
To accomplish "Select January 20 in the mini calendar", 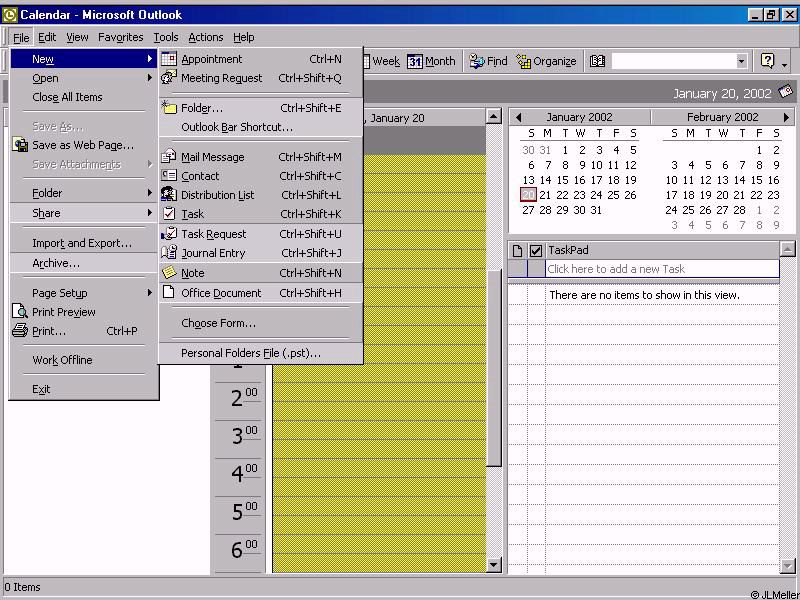I will pyautogui.click(x=529, y=195).
